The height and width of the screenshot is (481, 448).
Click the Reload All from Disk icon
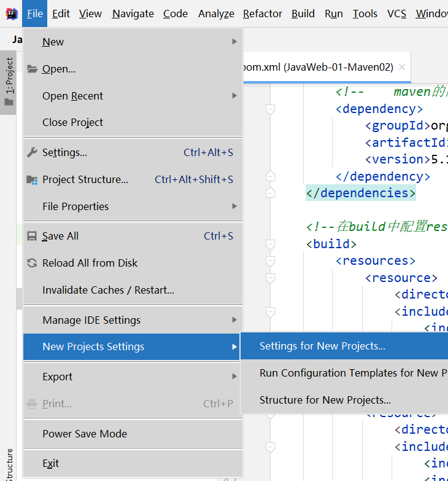[x=32, y=263]
